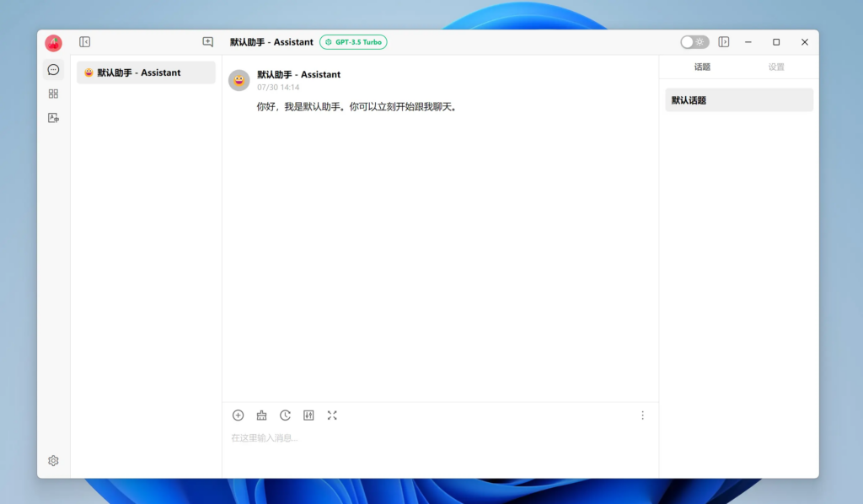The height and width of the screenshot is (504, 863).
Task: Click the clock history icon in the input toolbar
Action: 285,416
